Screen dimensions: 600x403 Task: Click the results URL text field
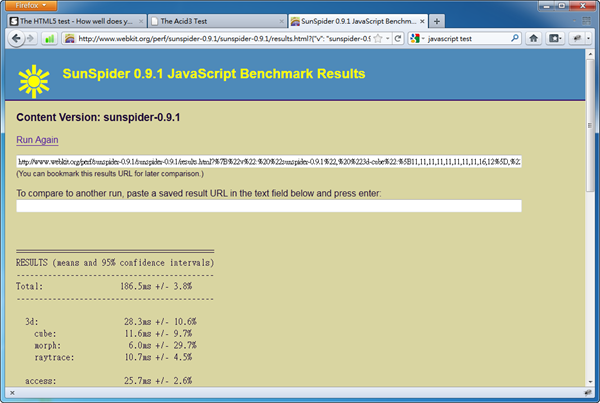click(269, 162)
